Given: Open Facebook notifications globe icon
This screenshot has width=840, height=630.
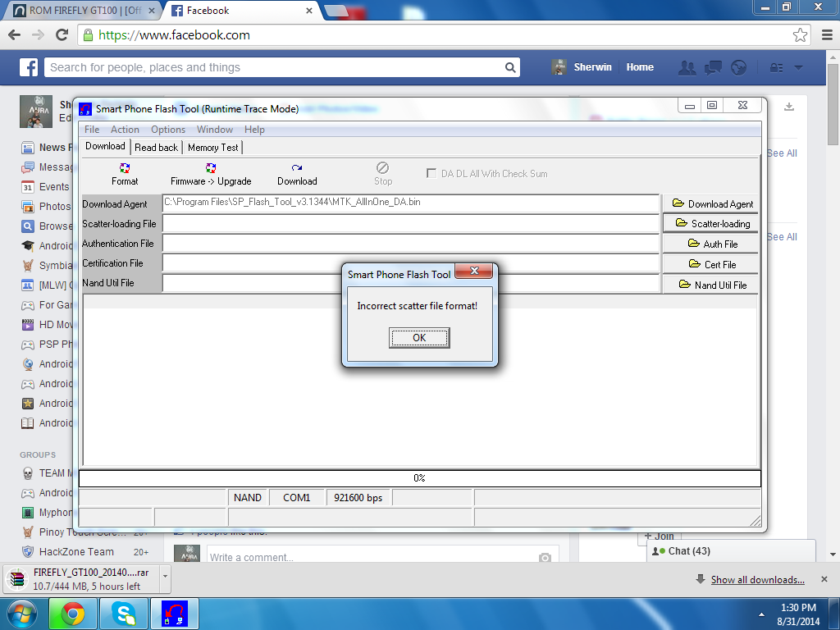Looking at the screenshot, I should tap(739, 67).
